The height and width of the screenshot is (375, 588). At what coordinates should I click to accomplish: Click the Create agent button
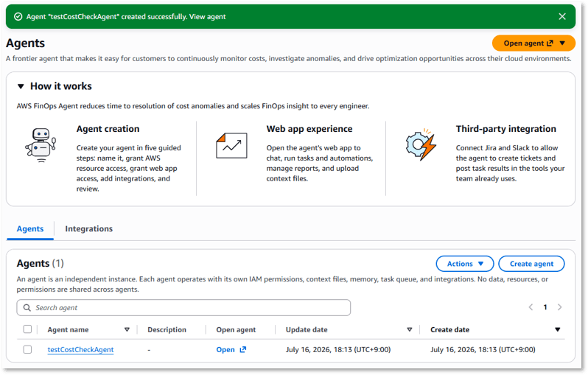click(x=531, y=264)
